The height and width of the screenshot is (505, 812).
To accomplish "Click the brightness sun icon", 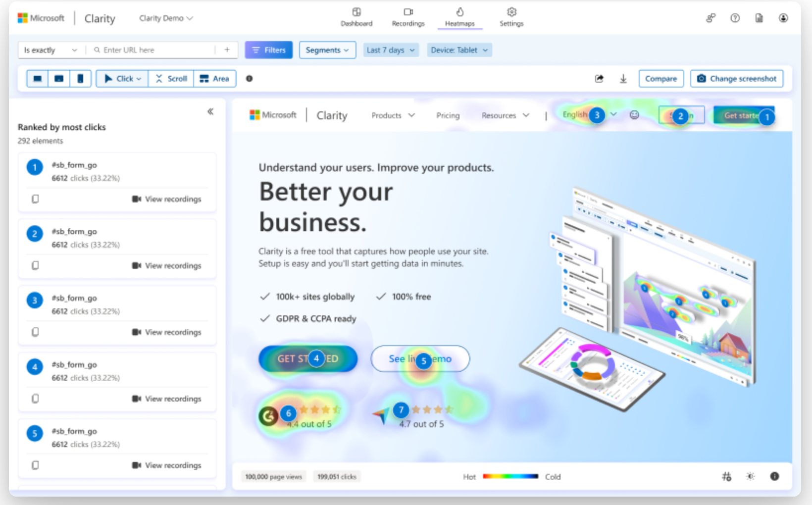I will (x=751, y=476).
